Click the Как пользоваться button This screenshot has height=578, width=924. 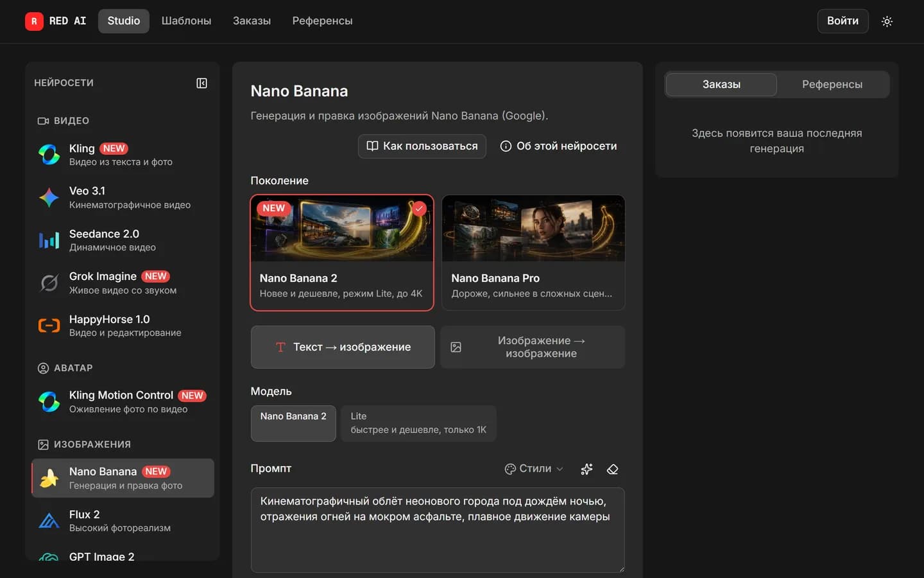click(422, 146)
